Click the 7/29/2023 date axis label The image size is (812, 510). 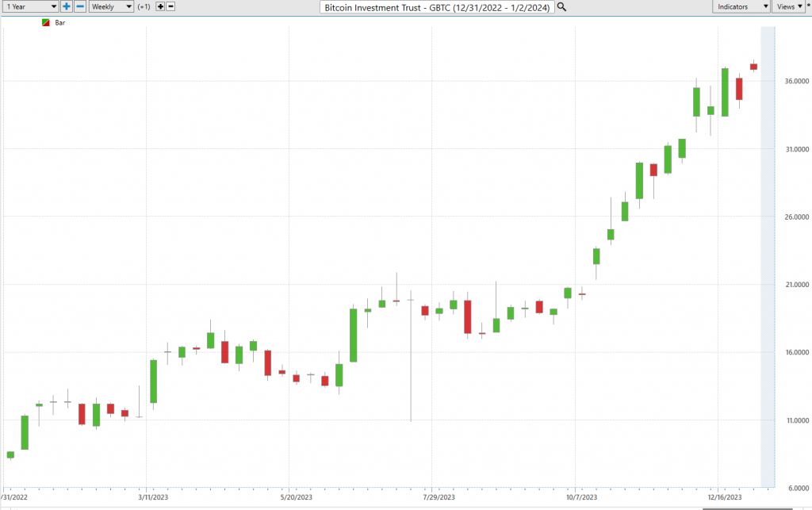tap(439, 497)
